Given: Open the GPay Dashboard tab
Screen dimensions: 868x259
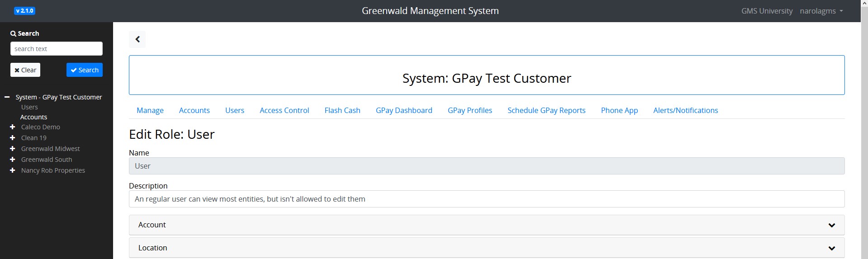Looking at the screenshot, I should click(x=404, y=110).
